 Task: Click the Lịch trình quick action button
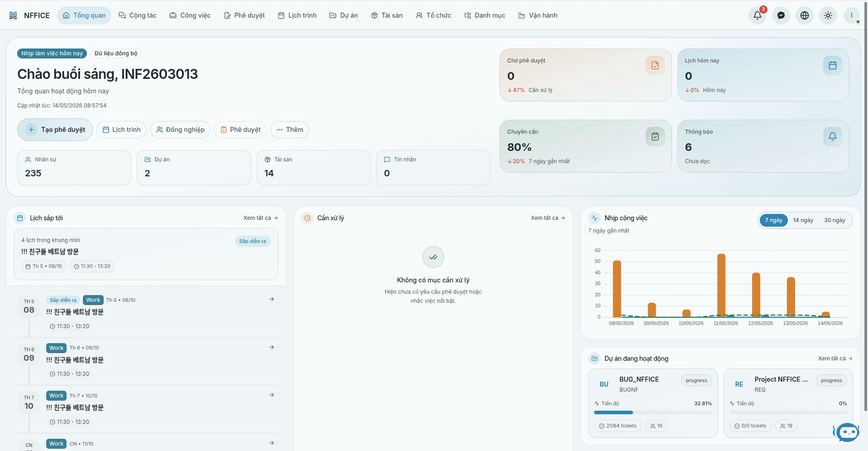click(x=121, y=130)
